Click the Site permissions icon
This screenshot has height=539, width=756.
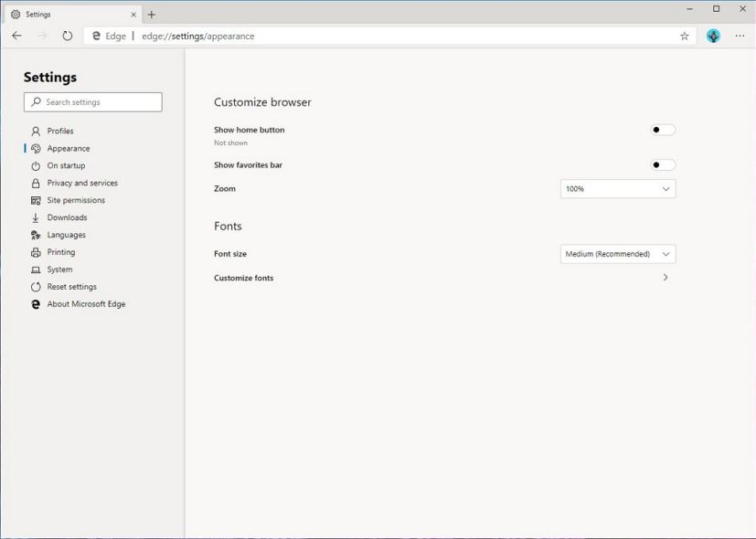36,200
